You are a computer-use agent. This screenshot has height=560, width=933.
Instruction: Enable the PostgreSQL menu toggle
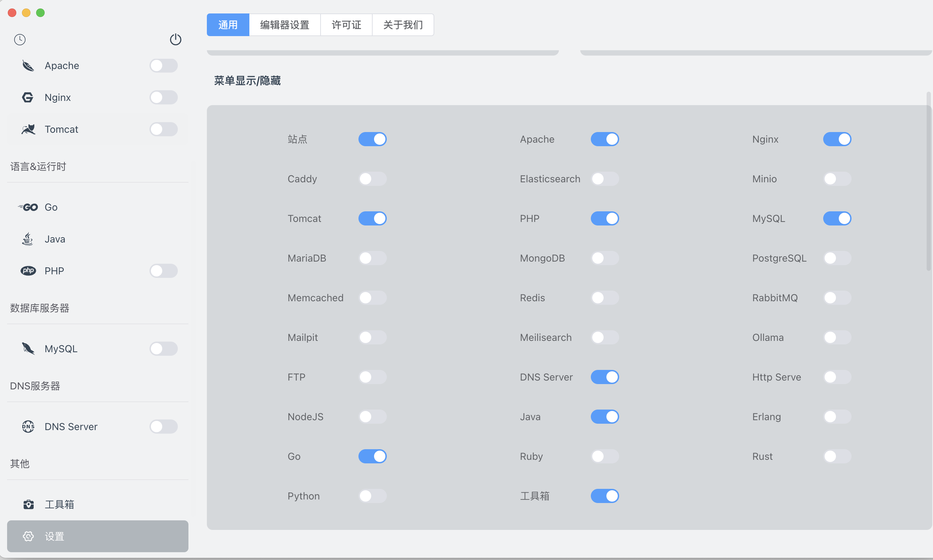tap(837, 258)
